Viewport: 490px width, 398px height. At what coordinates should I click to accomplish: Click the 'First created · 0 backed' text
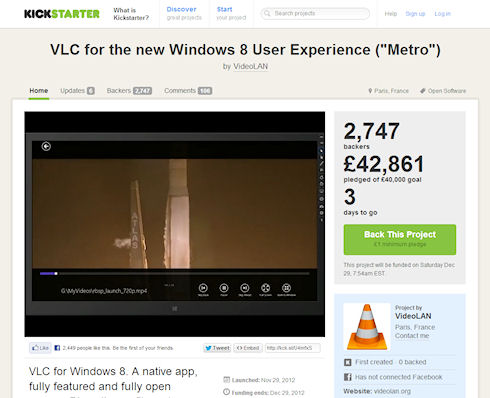(x=391, y=362)
